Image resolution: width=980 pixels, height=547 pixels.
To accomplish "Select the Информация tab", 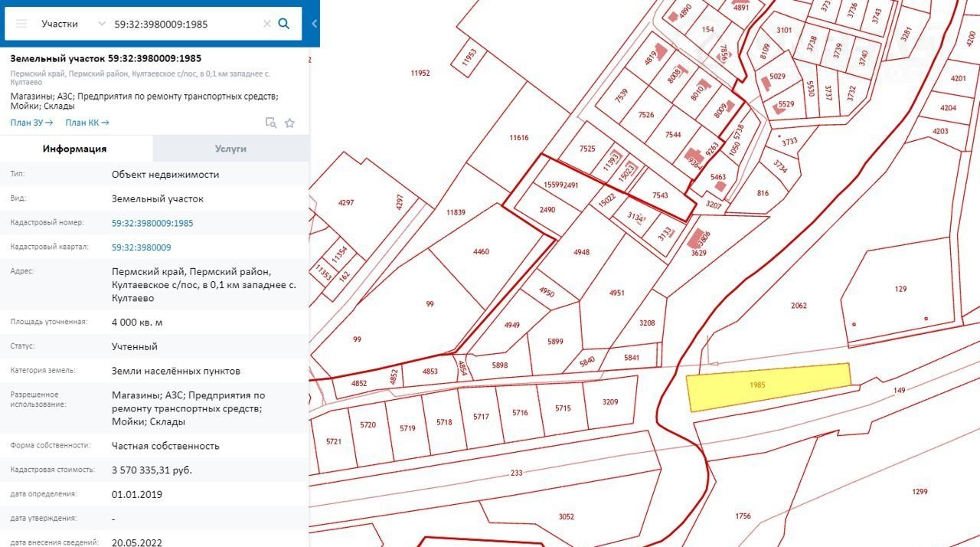I will pyautogui.click(x=75, y=149).
